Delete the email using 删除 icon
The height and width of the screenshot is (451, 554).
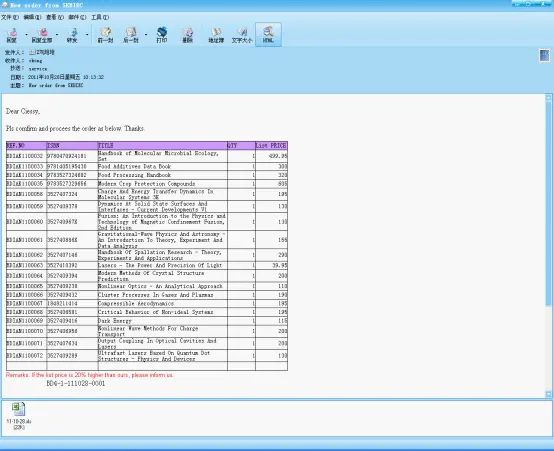188,35
